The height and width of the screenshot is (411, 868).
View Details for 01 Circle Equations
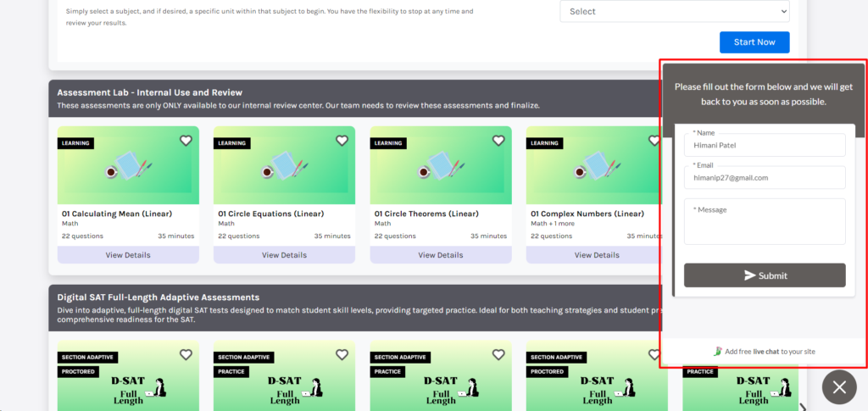(284, 255)
